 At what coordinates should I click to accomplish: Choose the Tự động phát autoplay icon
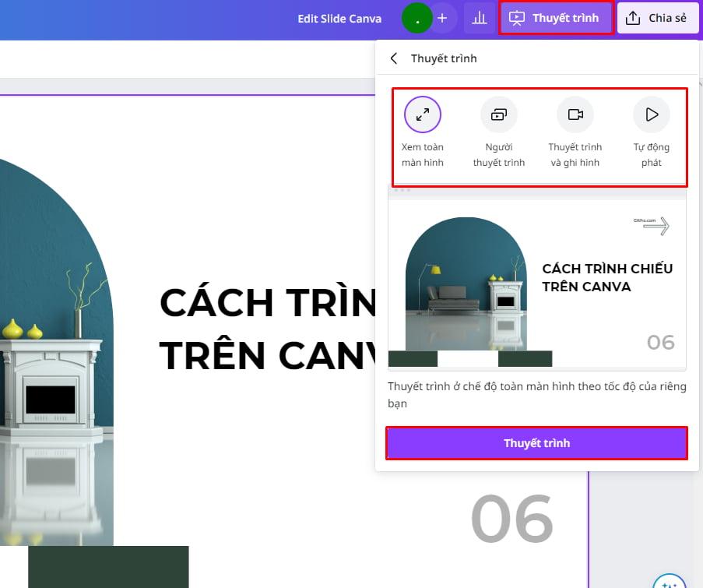coord(651,114)
